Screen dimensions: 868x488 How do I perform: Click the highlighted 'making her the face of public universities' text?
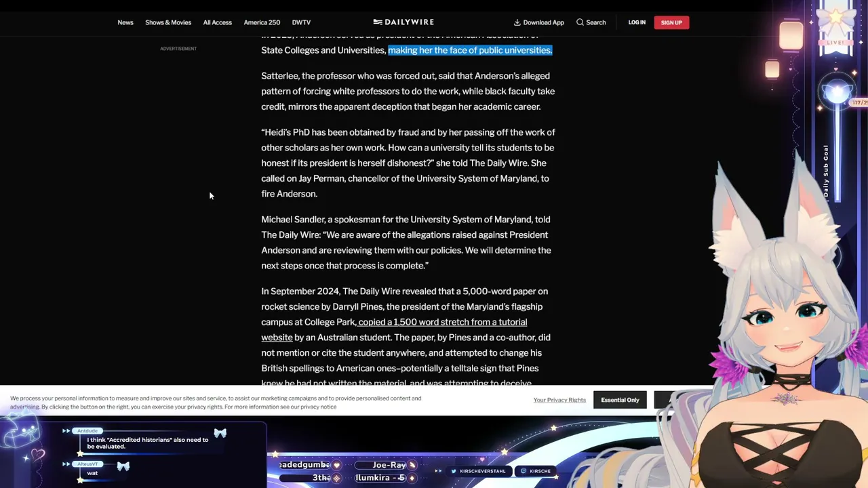(470, 50)
